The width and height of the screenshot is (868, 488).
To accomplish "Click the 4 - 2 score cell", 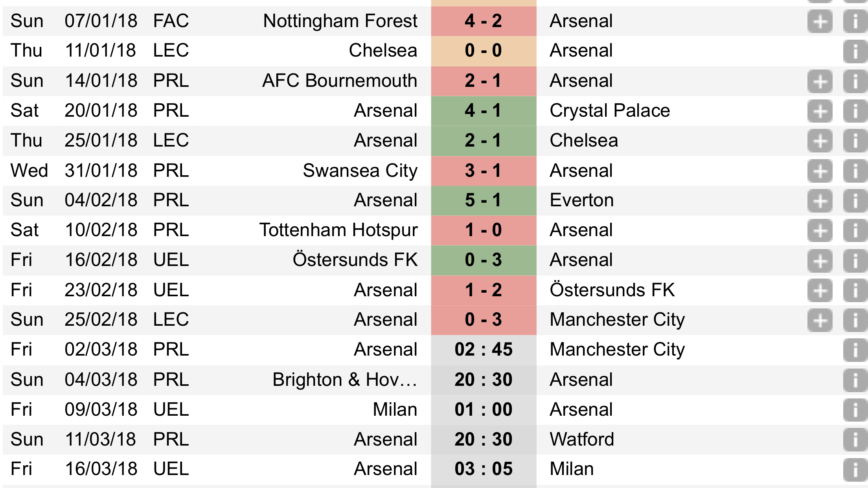I will (484, 21).
